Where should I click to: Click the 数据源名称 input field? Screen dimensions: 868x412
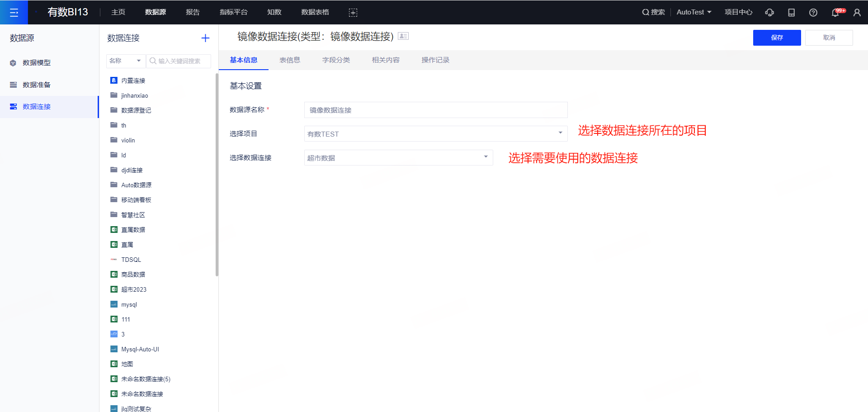click(x=435, y=110)
